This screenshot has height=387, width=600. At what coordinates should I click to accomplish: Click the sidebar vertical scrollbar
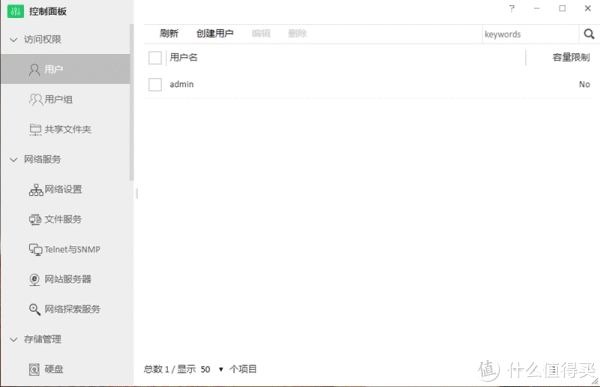click(x=132, y=102)
